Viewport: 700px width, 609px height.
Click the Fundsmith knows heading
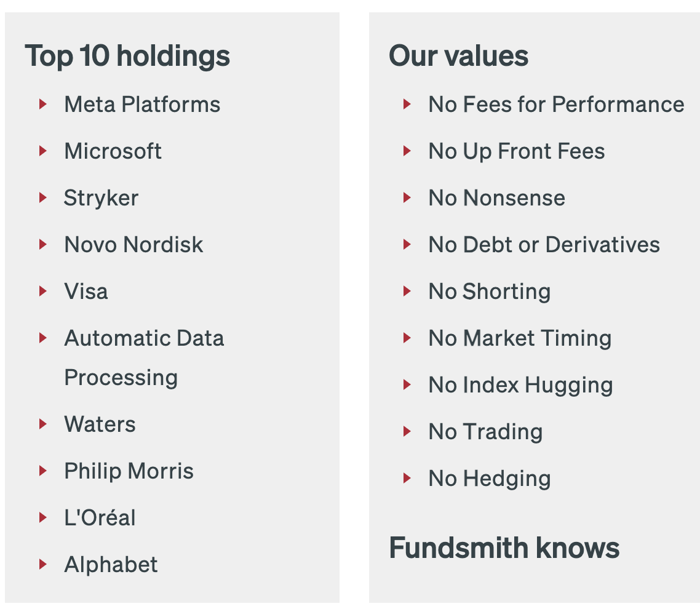(x=504, y=547)
